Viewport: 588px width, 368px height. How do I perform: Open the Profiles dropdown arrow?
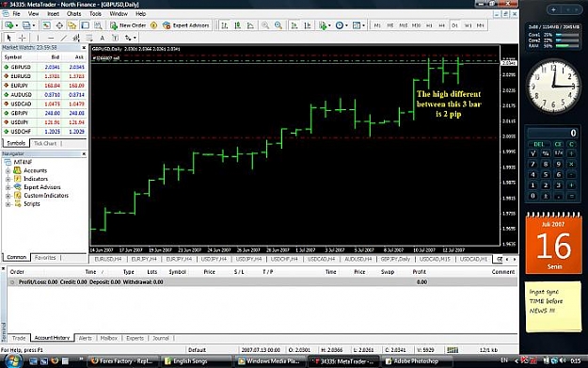[34, 25]
